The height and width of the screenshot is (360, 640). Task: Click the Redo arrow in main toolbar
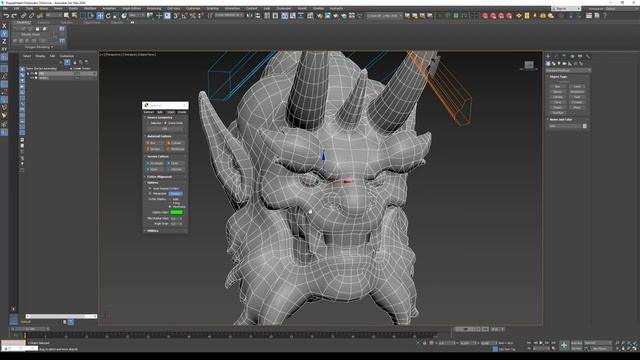point(14,16)
